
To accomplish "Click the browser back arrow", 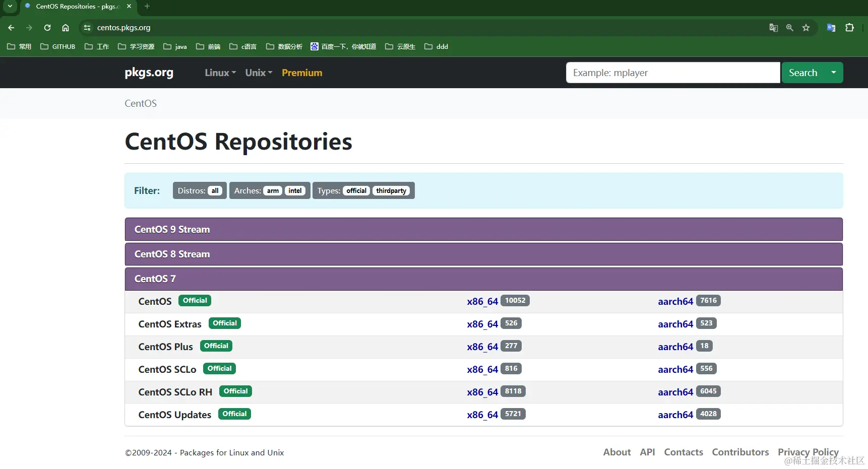I will click(11, 28).
